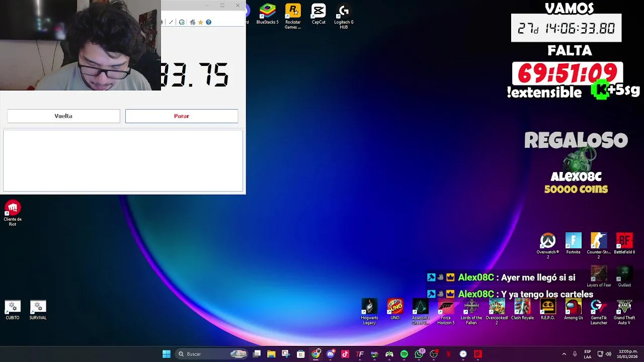Viewport: 644px width, 362px height.
Task: Open OBS Studio from the taskbar
Action: tap(434, 354)
